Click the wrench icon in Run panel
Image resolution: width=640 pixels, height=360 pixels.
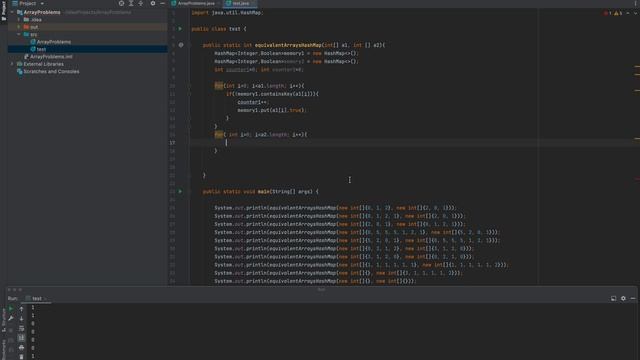tap(11, 318)
